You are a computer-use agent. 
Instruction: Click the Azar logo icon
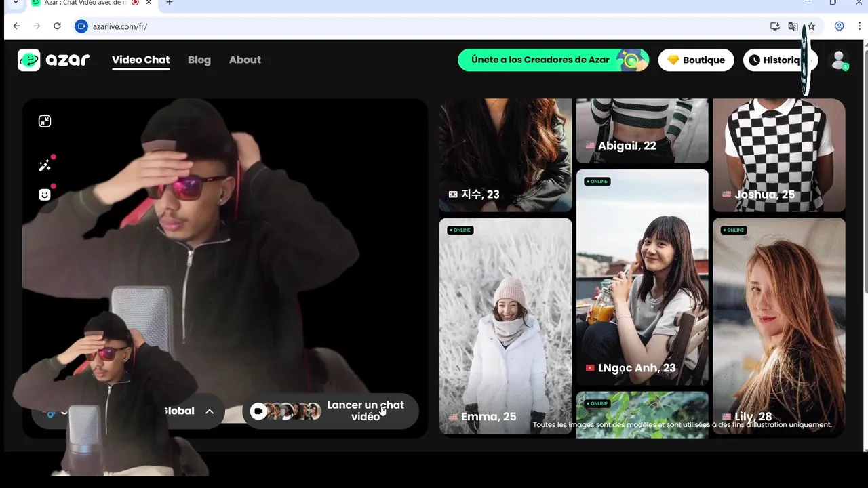pyautogui.click(x=29, y=60)
